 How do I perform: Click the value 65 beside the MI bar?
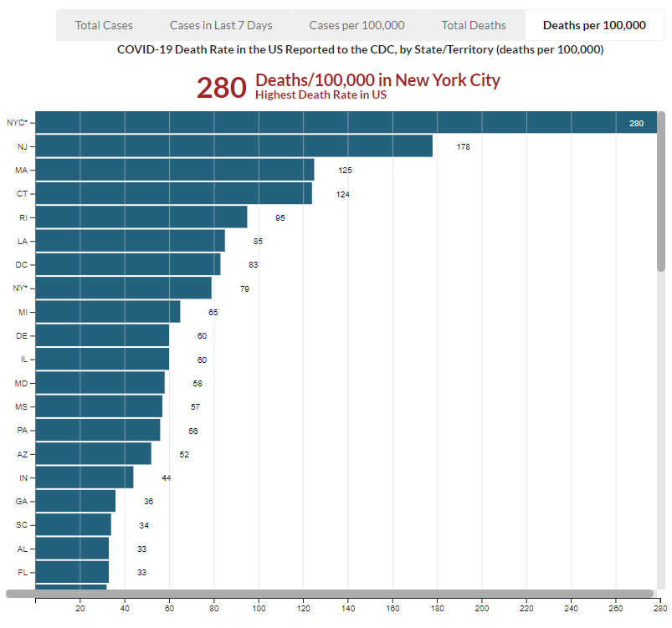click(213, 313)
